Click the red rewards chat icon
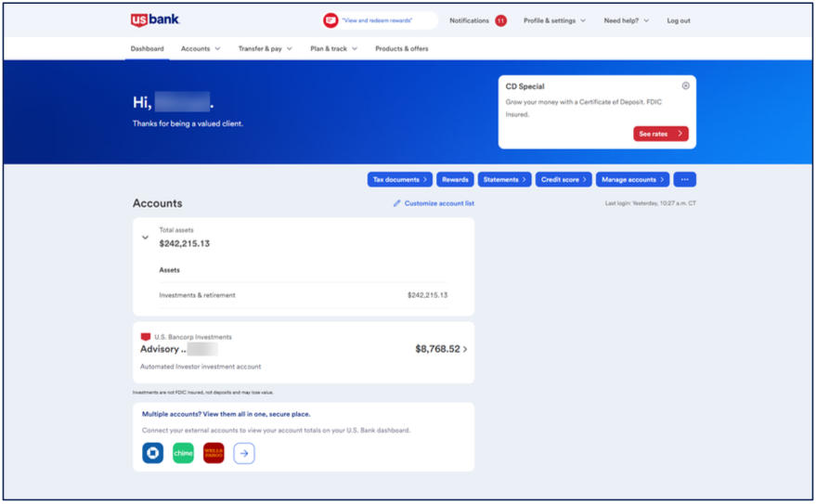The image size is (816, 504). tap(330, 20)
